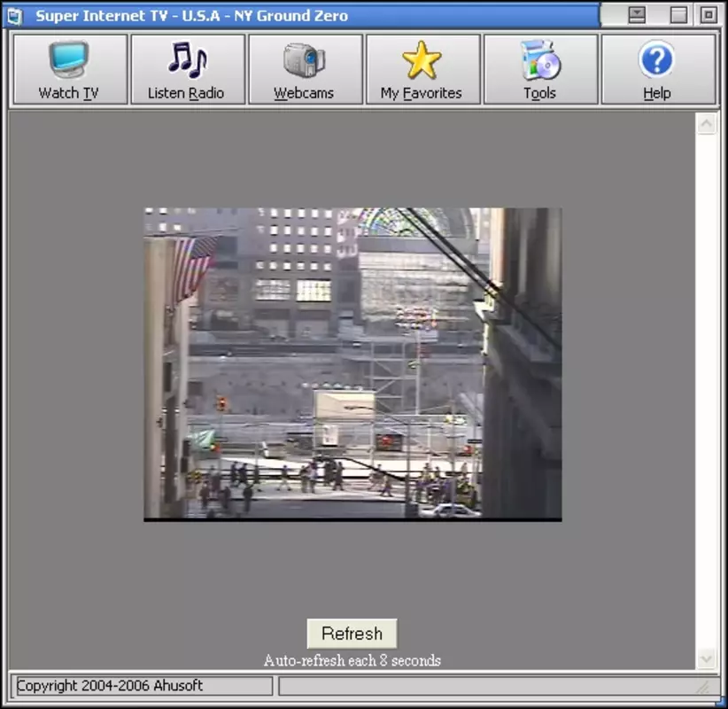
Task: Open the Watch TV section
Action: [x=70, y=69]
